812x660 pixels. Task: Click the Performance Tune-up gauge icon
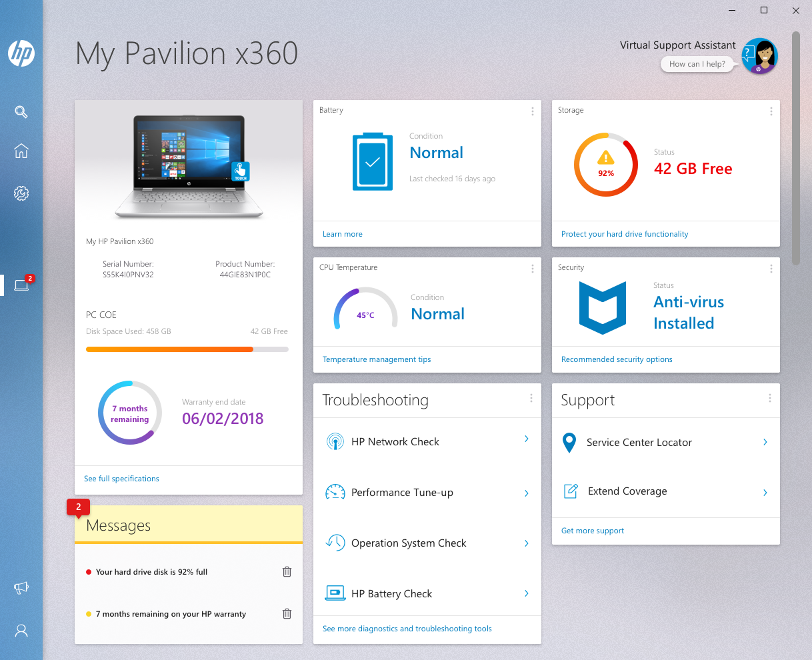pos(335,492)
